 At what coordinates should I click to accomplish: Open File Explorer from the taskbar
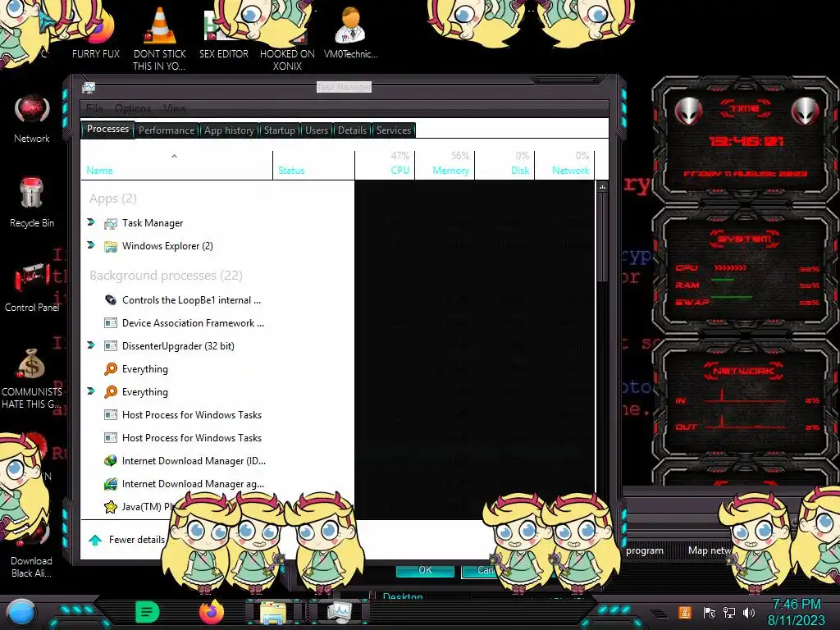point(272,613)
